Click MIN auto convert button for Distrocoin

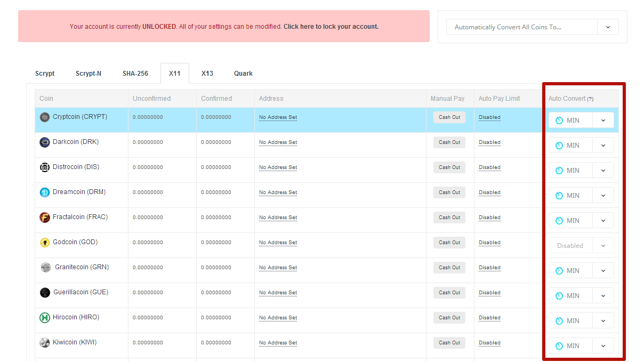click(570, 170)
